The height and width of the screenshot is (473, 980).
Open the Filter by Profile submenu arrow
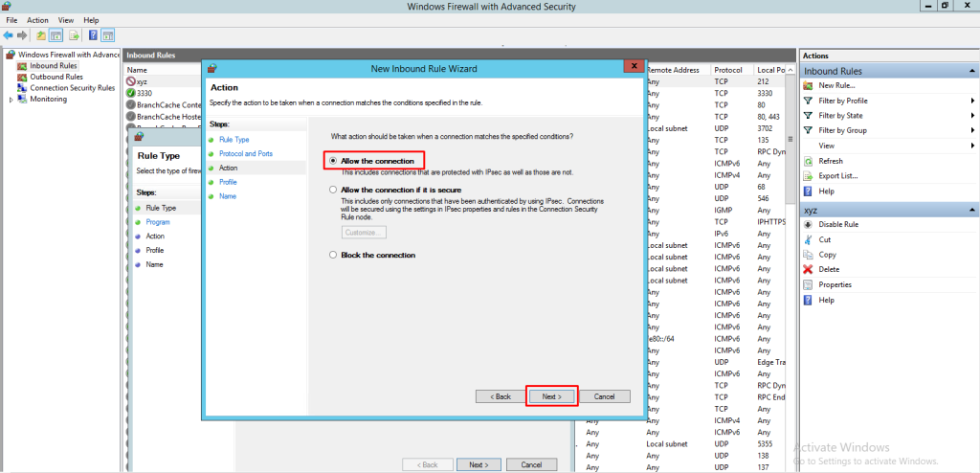(972, 101)
